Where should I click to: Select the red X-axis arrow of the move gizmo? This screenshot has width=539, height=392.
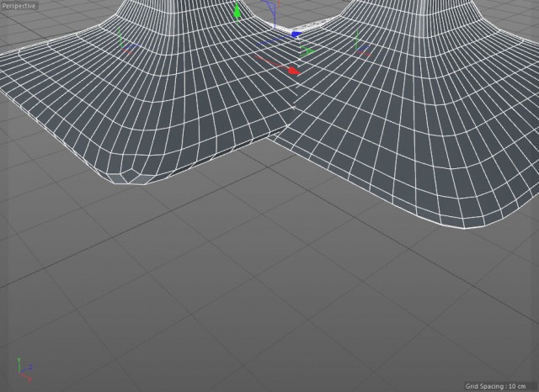[294, 71]
